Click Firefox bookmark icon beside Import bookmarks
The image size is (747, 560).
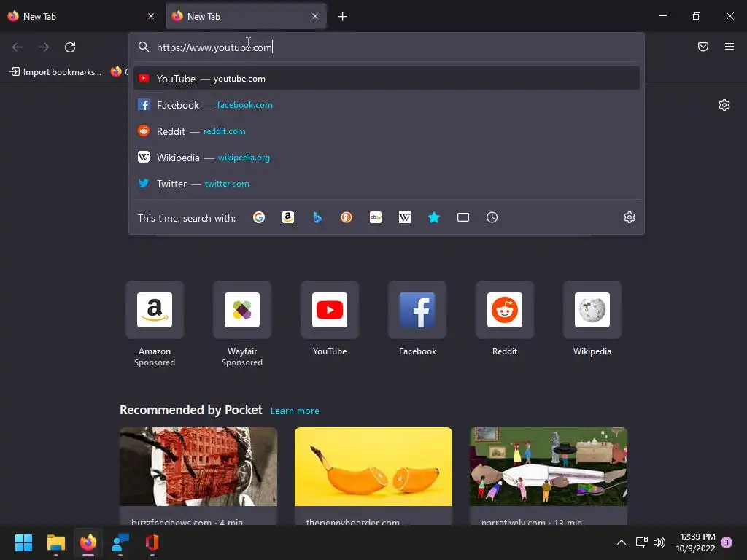(x=116, y=71)
